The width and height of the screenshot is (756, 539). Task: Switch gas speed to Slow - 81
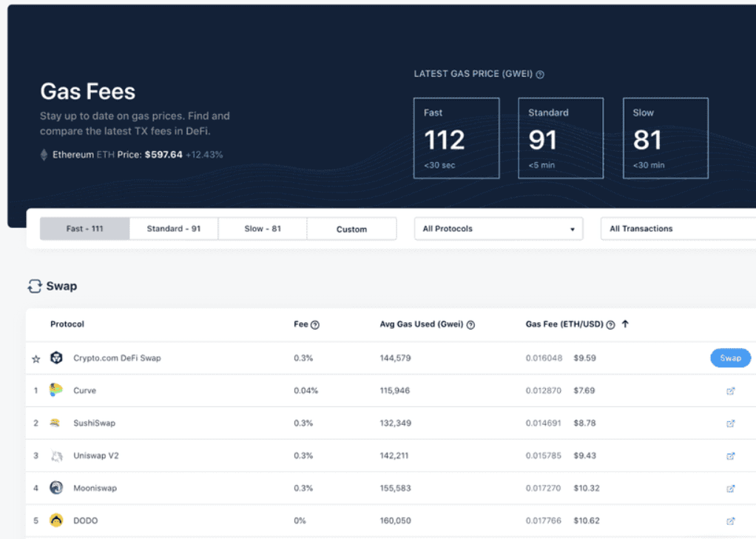[x=262, y=229]
